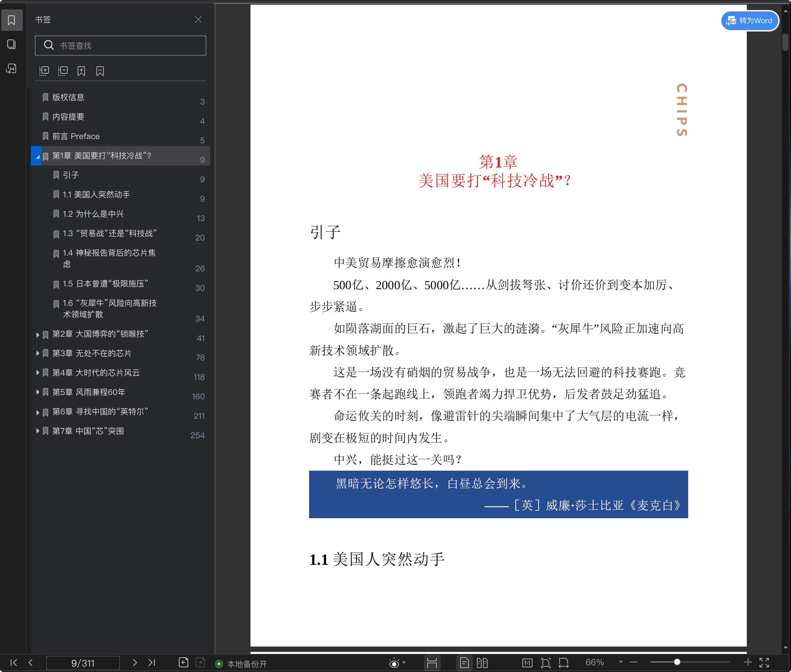
Task: Click the vertical scrollbar thumb
Action: (785, 42)
